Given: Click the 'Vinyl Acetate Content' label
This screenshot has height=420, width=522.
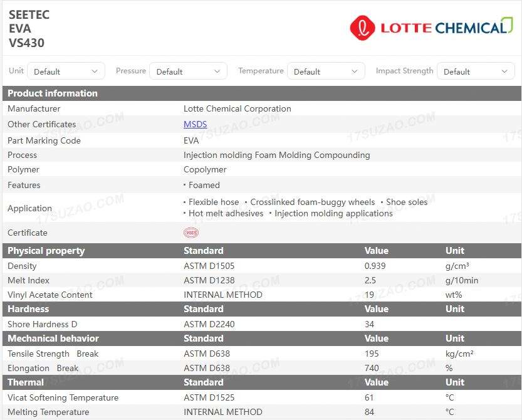Looking at the screenshot, I should (x=50, y=295).
